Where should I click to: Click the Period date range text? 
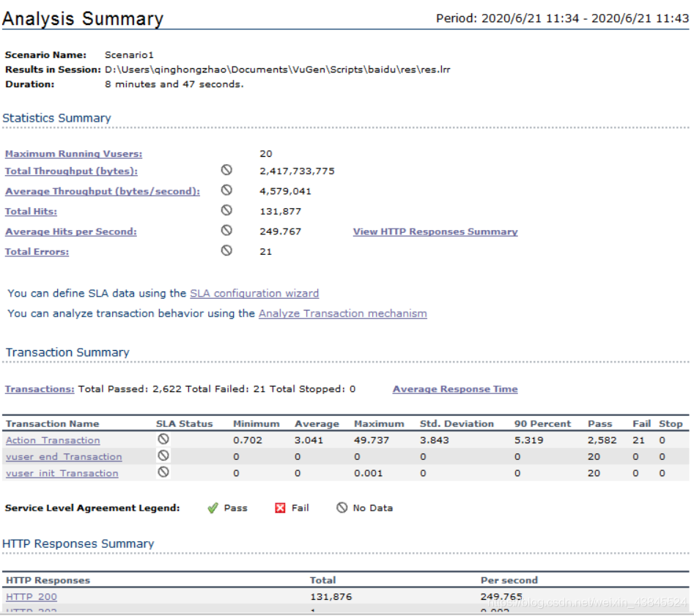pyautogui.click(x=563, y=18)
